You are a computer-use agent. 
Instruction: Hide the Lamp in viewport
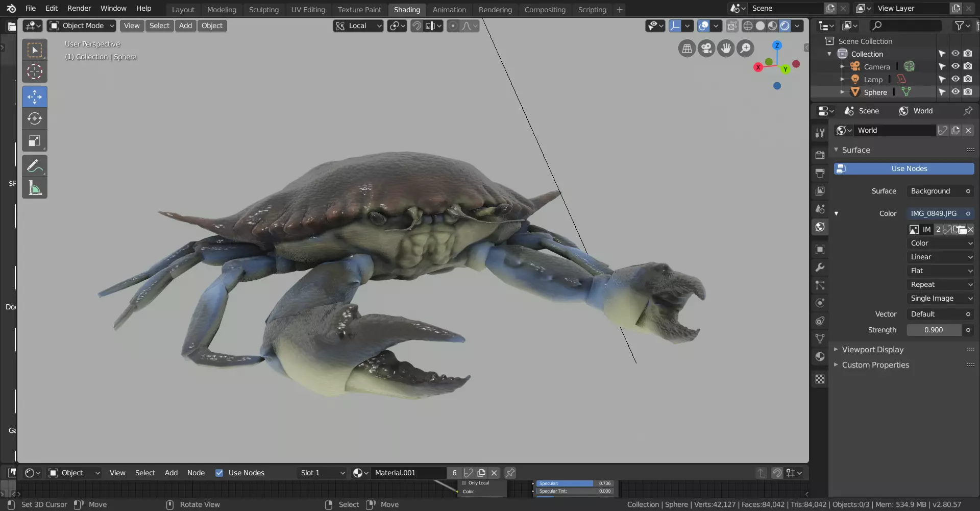coord(955,79)
